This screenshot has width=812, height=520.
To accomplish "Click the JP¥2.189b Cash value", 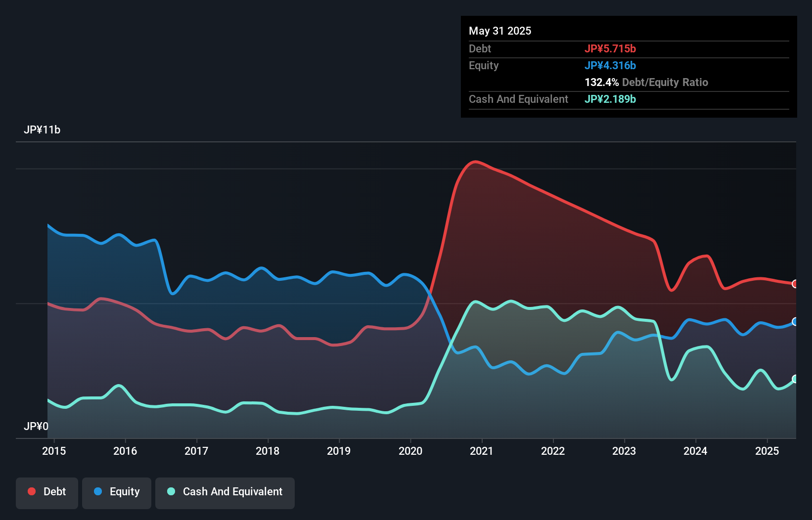I will [x=610, y=99].
